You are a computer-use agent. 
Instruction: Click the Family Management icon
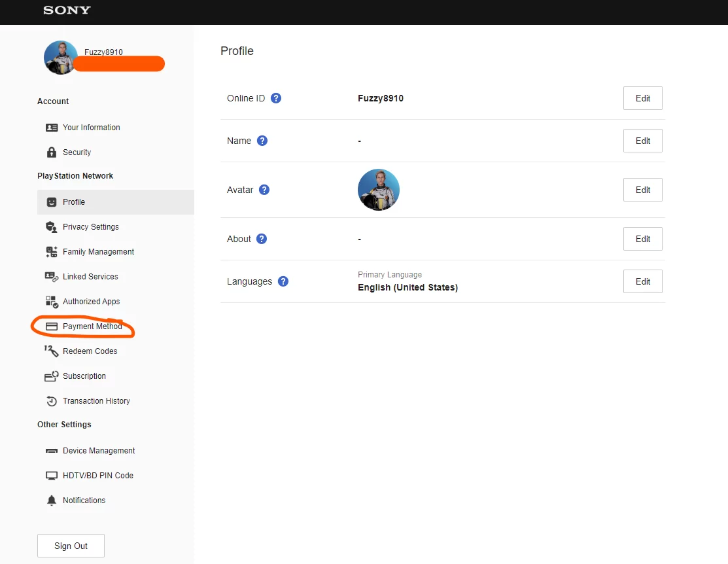[52, 252]
